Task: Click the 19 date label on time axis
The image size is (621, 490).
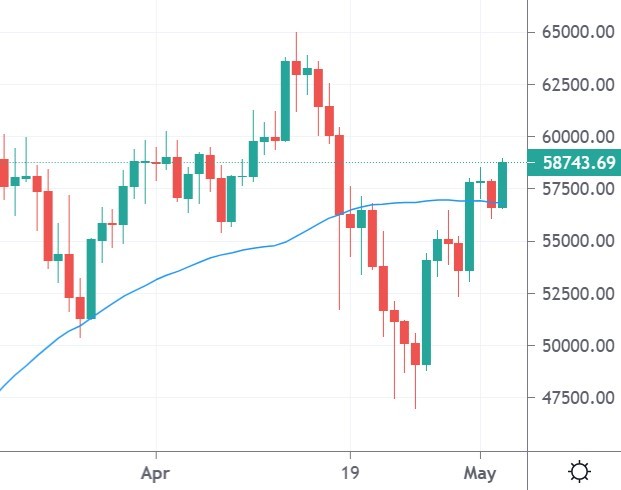Action: pyautogui.click(x=349, y=471)
